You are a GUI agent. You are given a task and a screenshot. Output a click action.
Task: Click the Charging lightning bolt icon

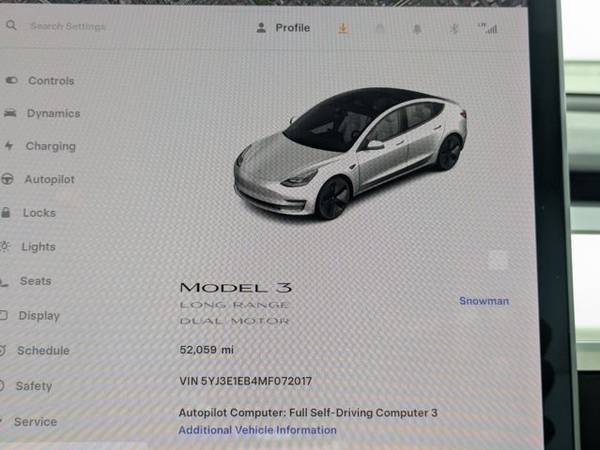[x=8, y=146]
